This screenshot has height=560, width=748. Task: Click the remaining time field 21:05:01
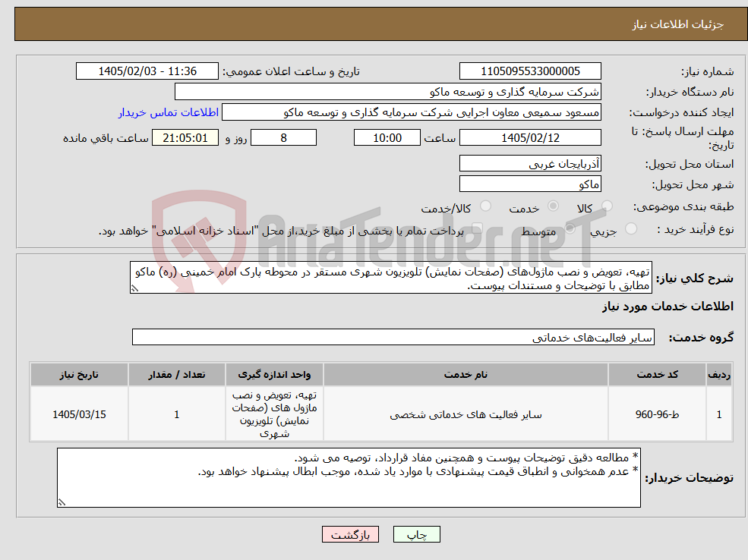pos(185,138)
